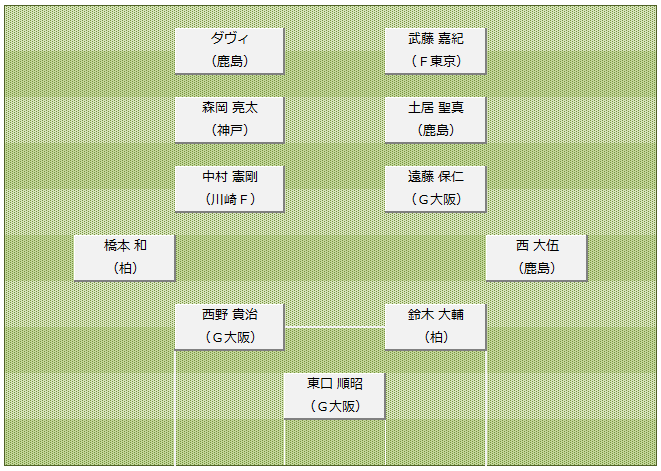Click the name text 橋本 和
Screen dimensions: 661x471
[125, 246]
